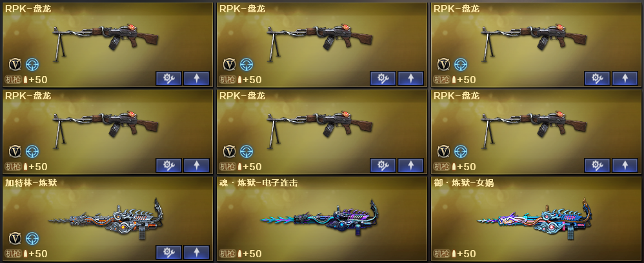The width and height of the screenshot is (644, 263).
Task: Click blue crosshair icon on 加特林-炼狱 card
Action: [x=32, y=239]
